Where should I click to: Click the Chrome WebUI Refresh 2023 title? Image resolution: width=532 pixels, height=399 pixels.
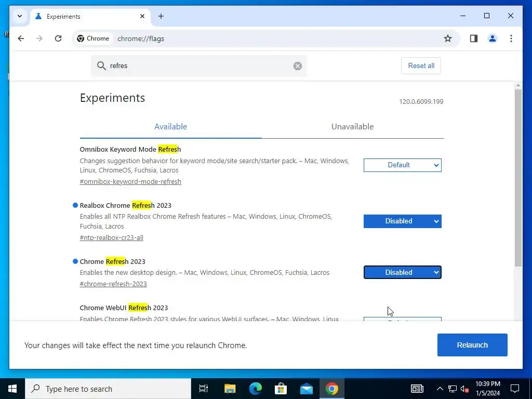click(x=124, y=308)
